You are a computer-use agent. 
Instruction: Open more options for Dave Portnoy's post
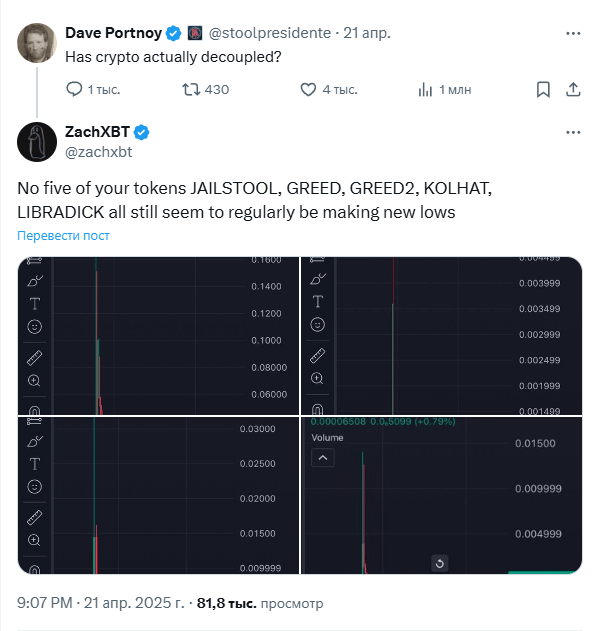point(573,33)
